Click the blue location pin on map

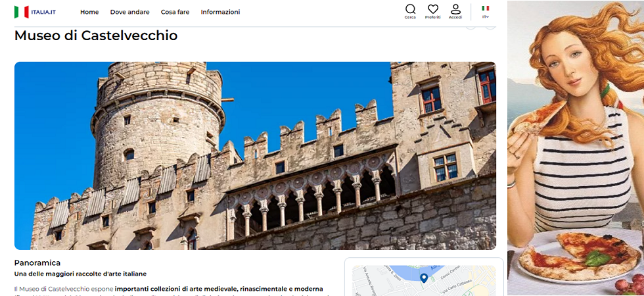pos(424,278)
